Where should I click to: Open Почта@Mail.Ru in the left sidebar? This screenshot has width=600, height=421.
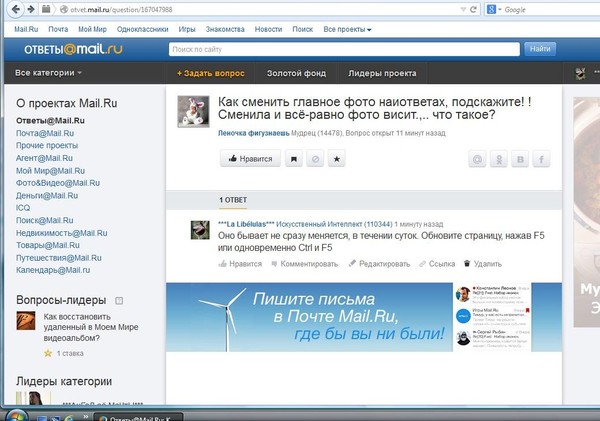(45, 133)
